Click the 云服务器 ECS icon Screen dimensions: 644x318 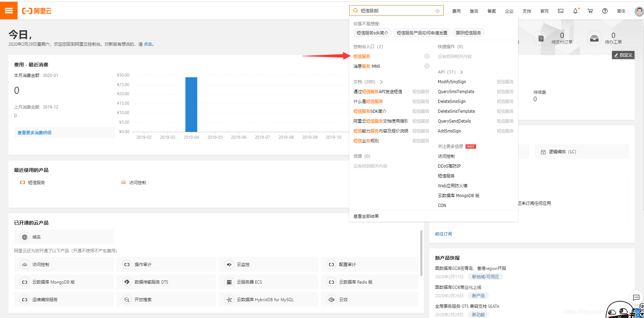(x=229, y=282)
